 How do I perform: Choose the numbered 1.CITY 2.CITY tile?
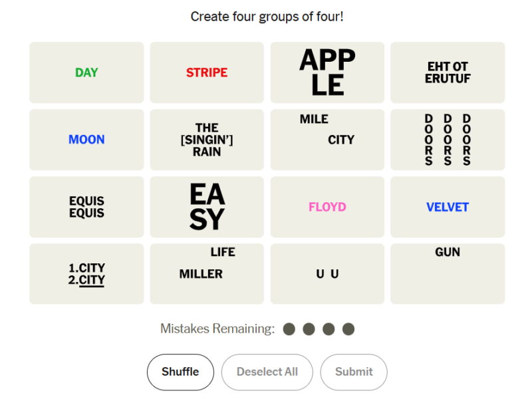[86, 274]
